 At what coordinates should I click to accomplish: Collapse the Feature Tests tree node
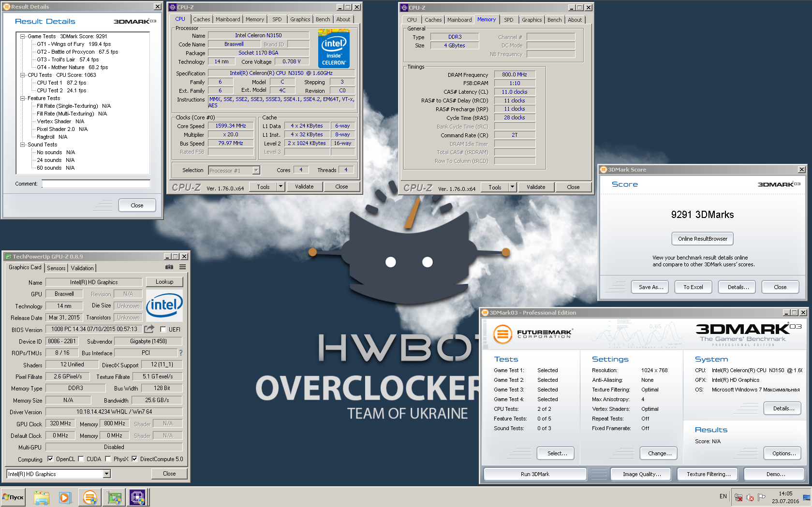(22, 98)
